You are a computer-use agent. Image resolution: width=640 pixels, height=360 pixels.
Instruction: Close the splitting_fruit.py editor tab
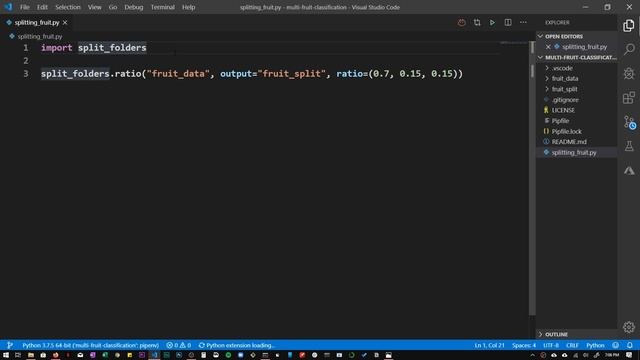click(x=65, y=22)
